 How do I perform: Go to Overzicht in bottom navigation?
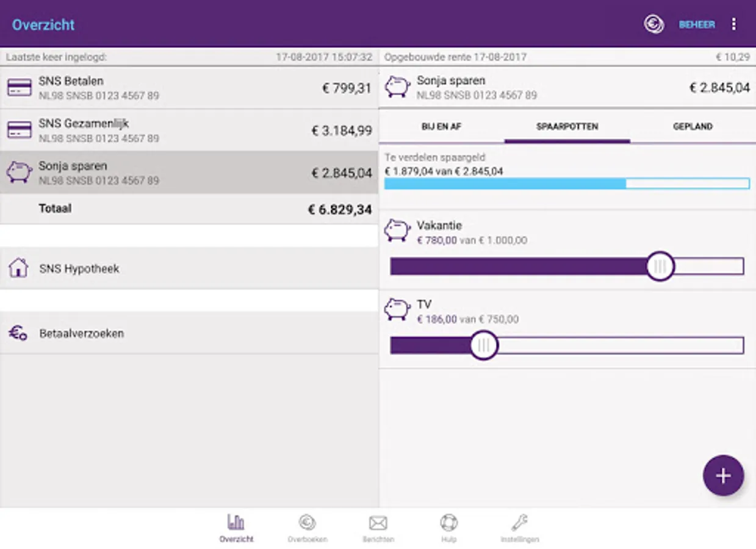click(x=236, y=528)
